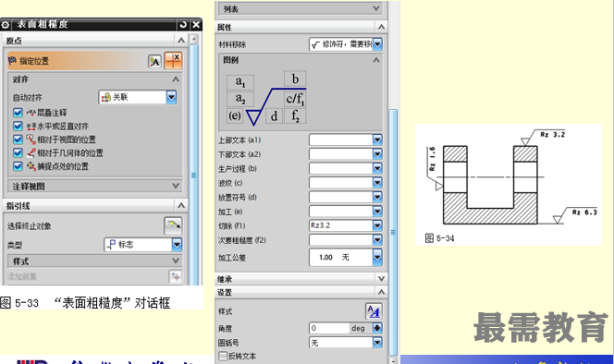Click the right panel vertical scrollbar
This screenshot has width=614, height=364.
tap(393, 233)
